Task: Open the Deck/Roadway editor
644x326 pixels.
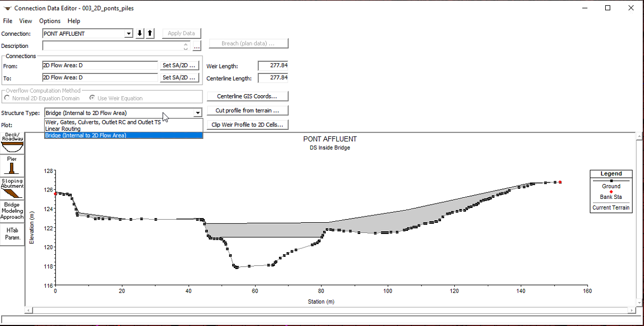Action: [12, 143]
